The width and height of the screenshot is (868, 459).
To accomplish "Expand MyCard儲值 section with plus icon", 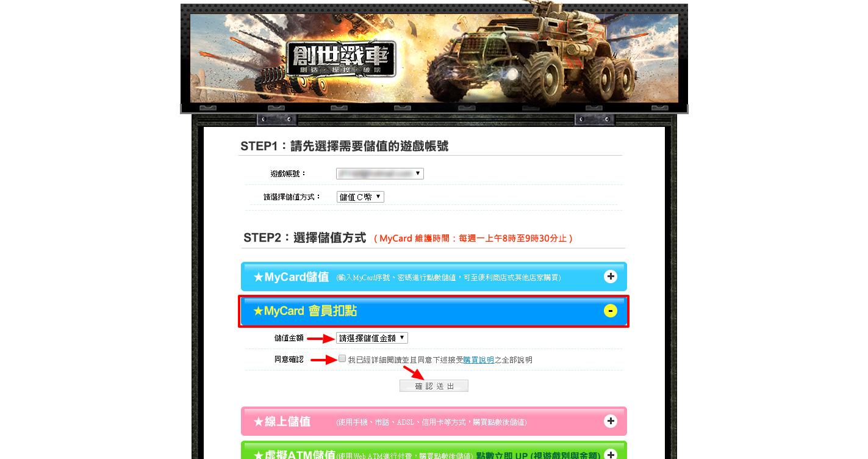I will click(x=610, y=276).
